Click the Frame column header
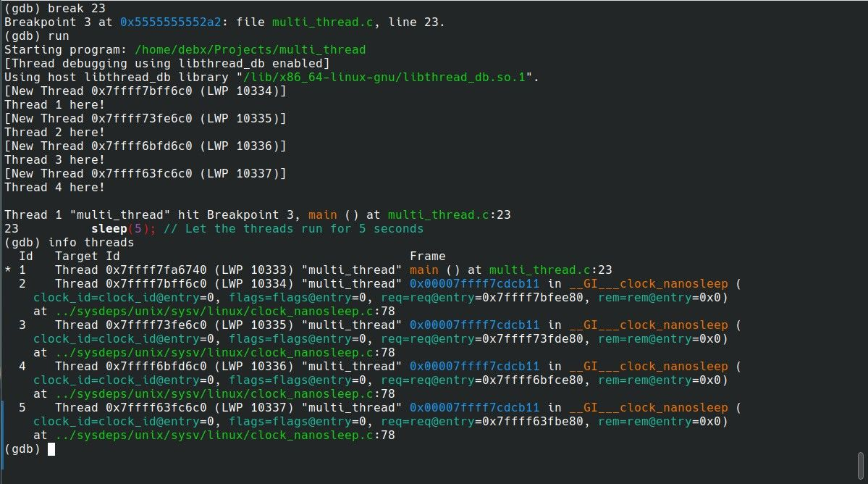Image resolution: width=868 pixels, height=484 pixels. coord(427,256)
